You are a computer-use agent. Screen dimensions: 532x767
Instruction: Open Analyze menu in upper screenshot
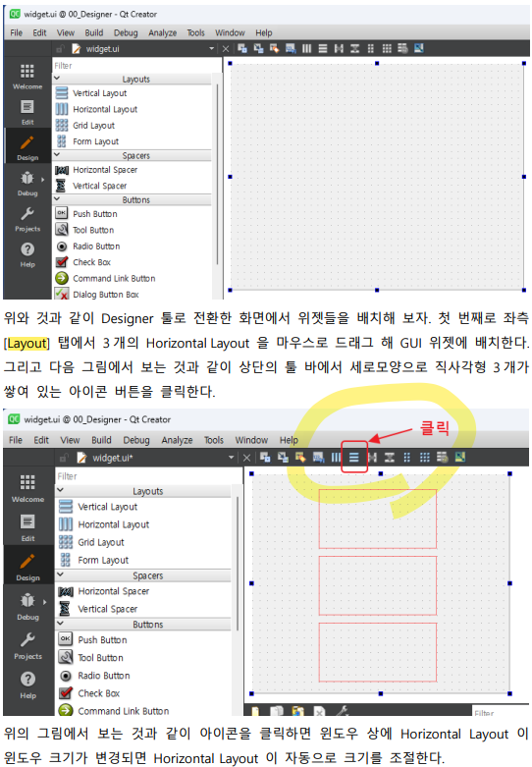[162, 32]
